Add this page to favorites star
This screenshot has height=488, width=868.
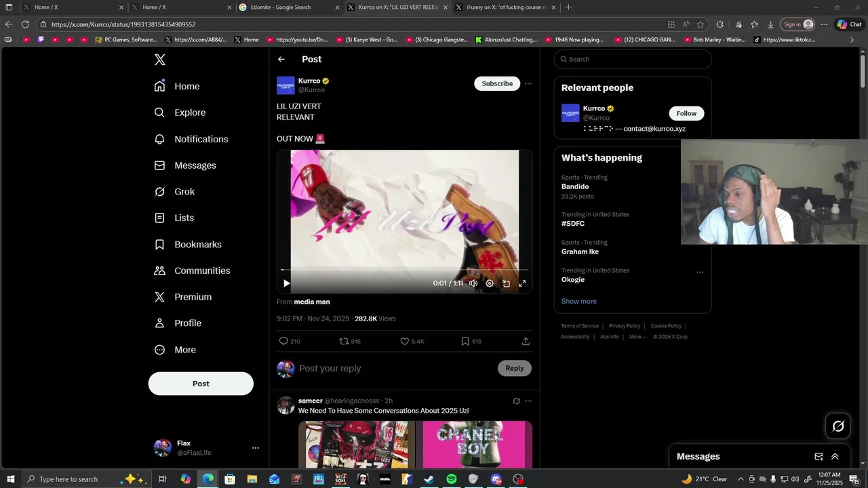click(701, 24)
